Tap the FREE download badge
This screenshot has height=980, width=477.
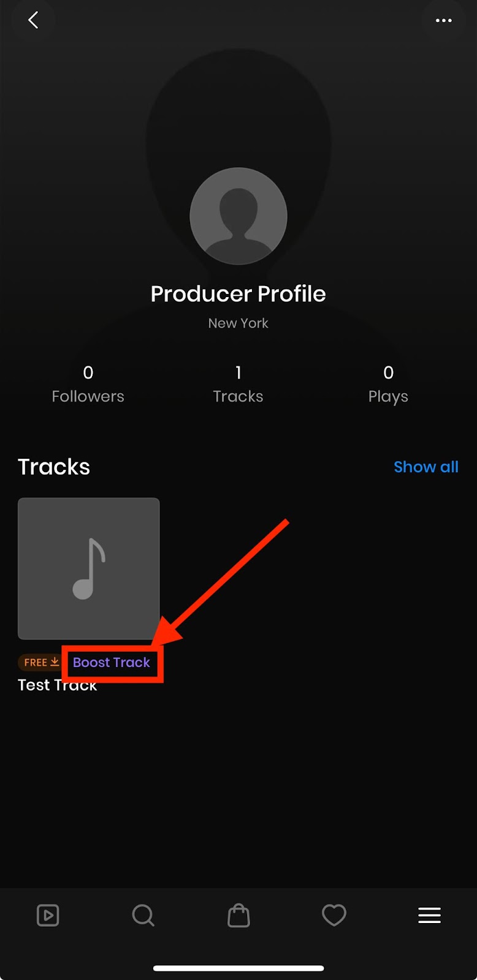click(x=41, y=662)
